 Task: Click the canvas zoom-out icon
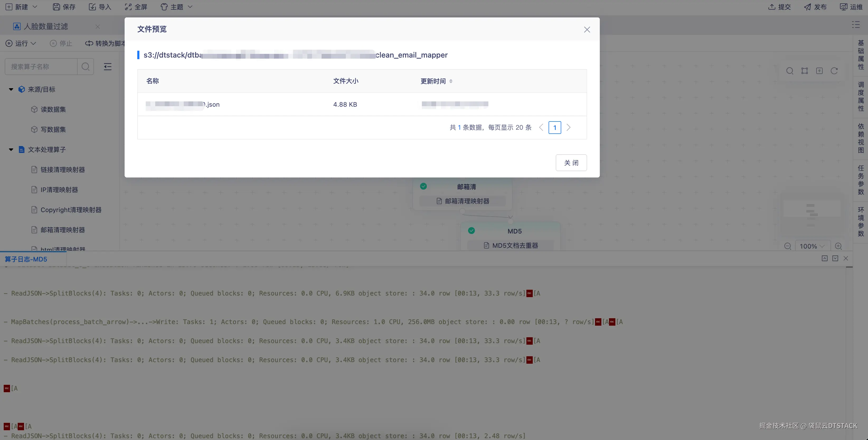(x=787, y=246)
